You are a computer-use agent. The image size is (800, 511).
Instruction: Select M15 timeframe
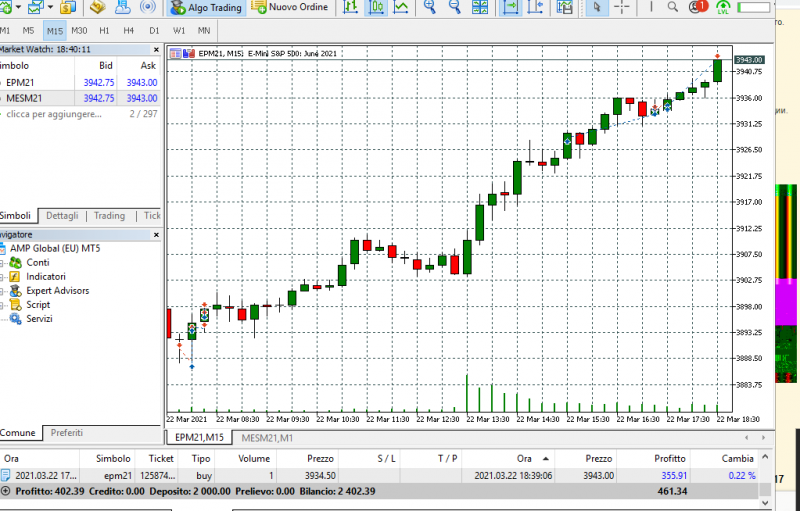point(55,31)
